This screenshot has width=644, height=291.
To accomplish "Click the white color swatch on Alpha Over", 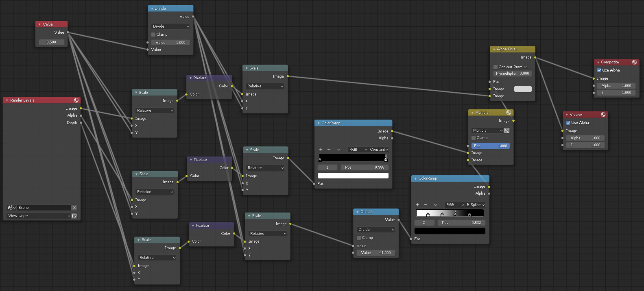I will pos(523,89).
